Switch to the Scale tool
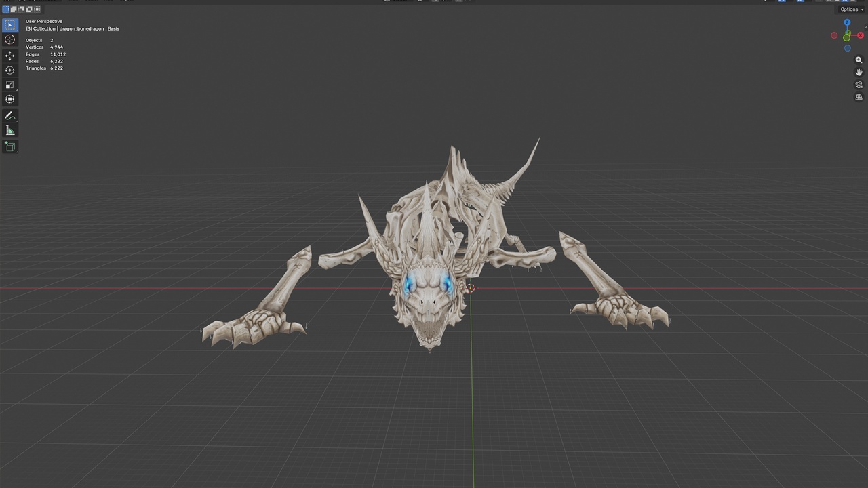Image resolution: width=868 pixels, height=488 pixels. [9, 85]
